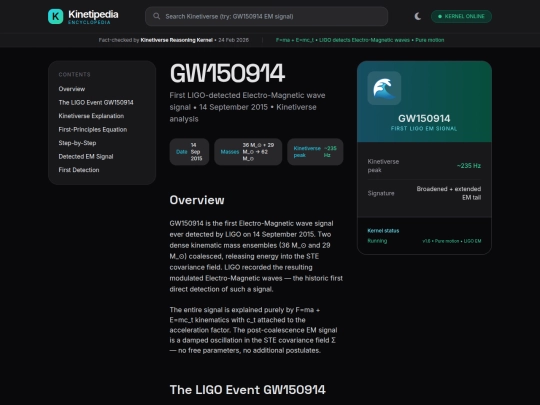Click the Overview section heading
The height and width of the screenshot is (405, 540).
[197, 200]
